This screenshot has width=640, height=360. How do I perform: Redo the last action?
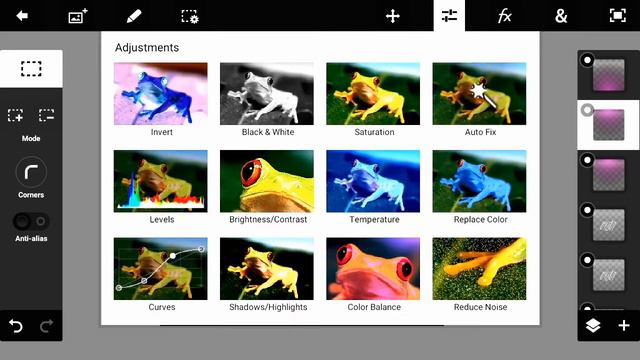pyautogui.click(x=47, y=326)
